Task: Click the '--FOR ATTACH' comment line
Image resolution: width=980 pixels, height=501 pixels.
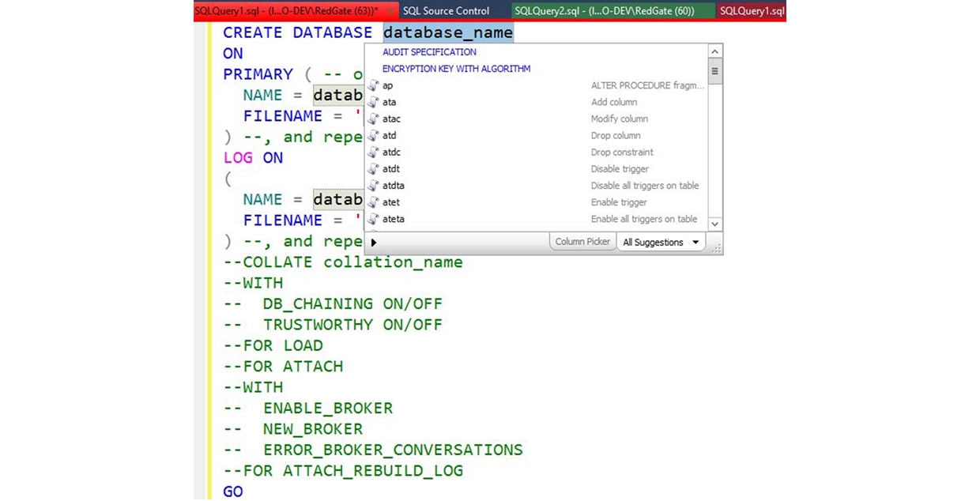Action: click(283, 367)
